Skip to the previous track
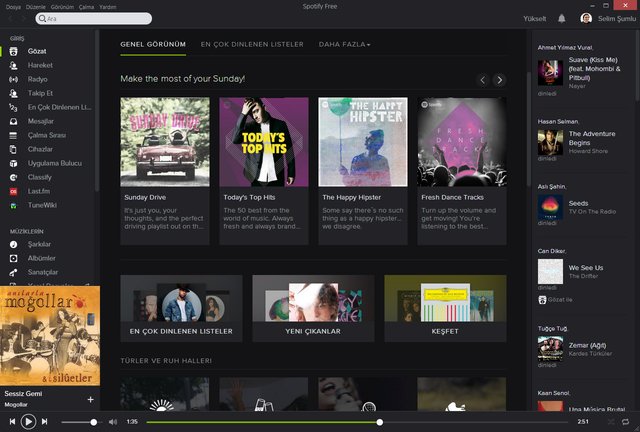 [12, 421]
